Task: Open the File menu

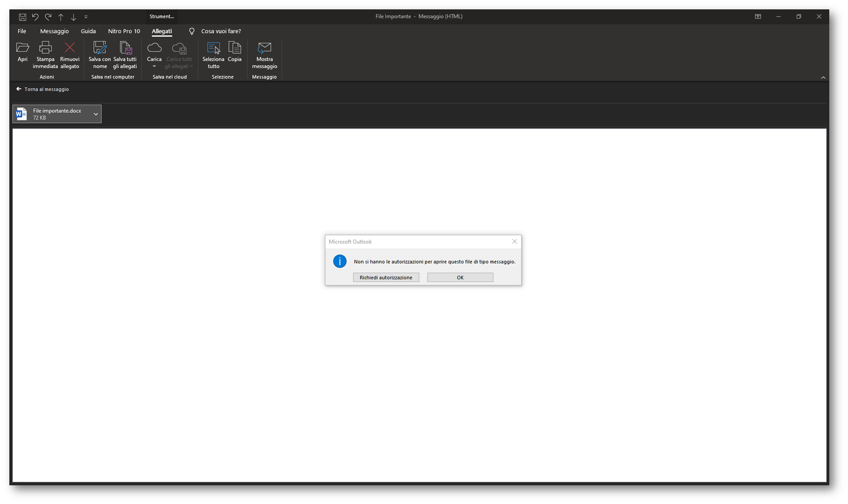Action: tap(22, 31)
